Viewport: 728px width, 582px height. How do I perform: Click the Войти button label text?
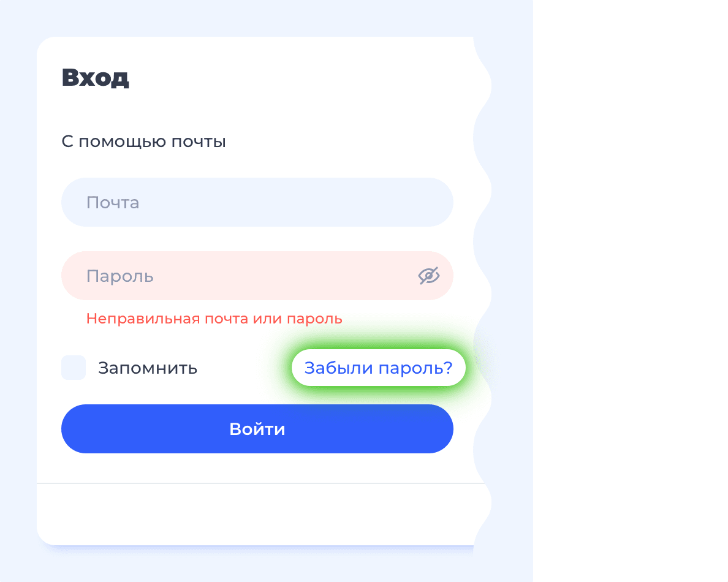coord(257,429)
